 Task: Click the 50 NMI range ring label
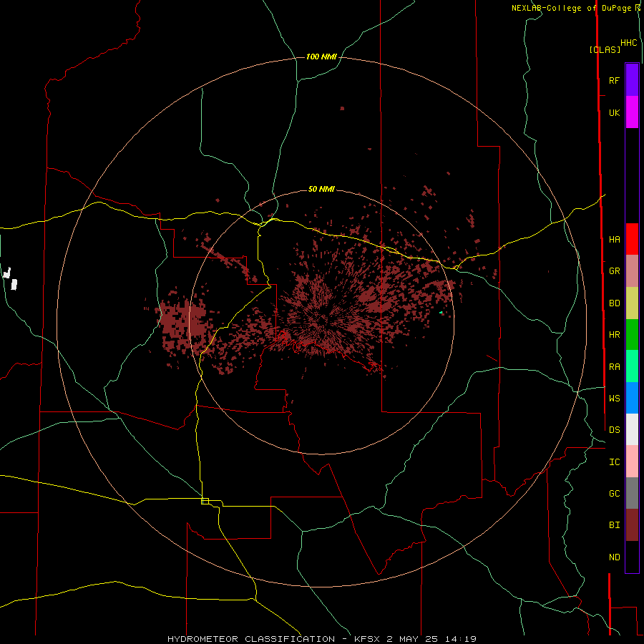(x=321, y=189)
